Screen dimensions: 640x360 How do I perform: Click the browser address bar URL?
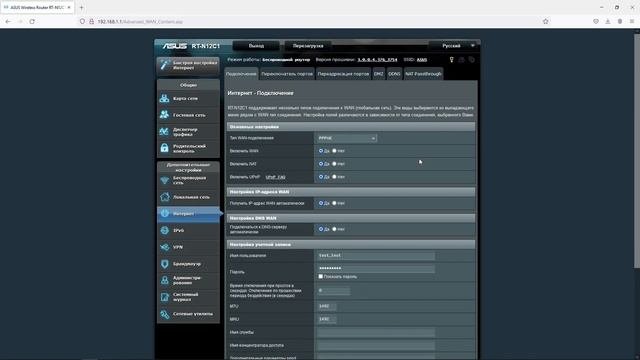[140, 22]
